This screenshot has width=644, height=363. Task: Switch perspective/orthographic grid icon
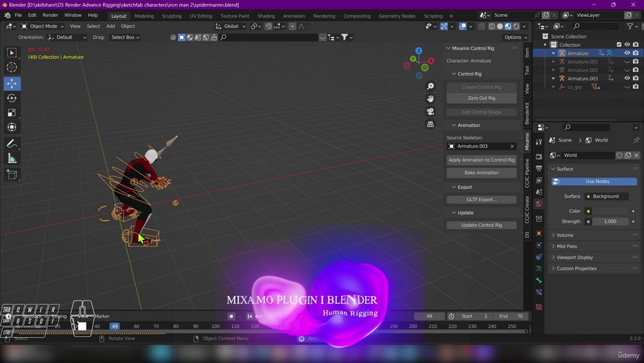pos(430,124)
